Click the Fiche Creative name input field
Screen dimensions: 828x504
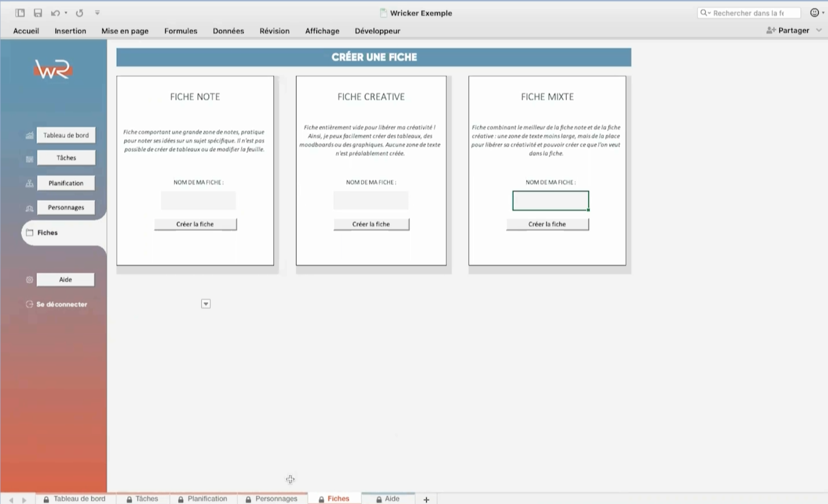[x=371, y=201]
